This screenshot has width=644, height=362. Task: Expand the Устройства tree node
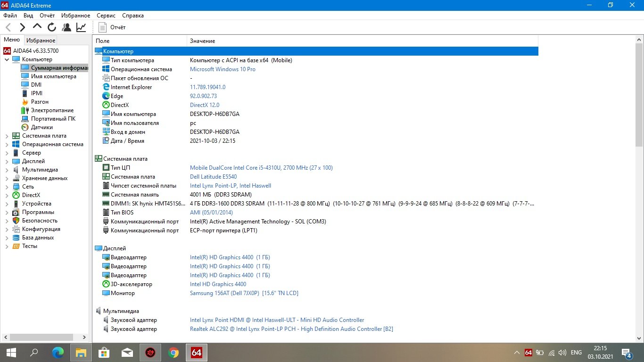pyautogui.click(x=7, y=204)
